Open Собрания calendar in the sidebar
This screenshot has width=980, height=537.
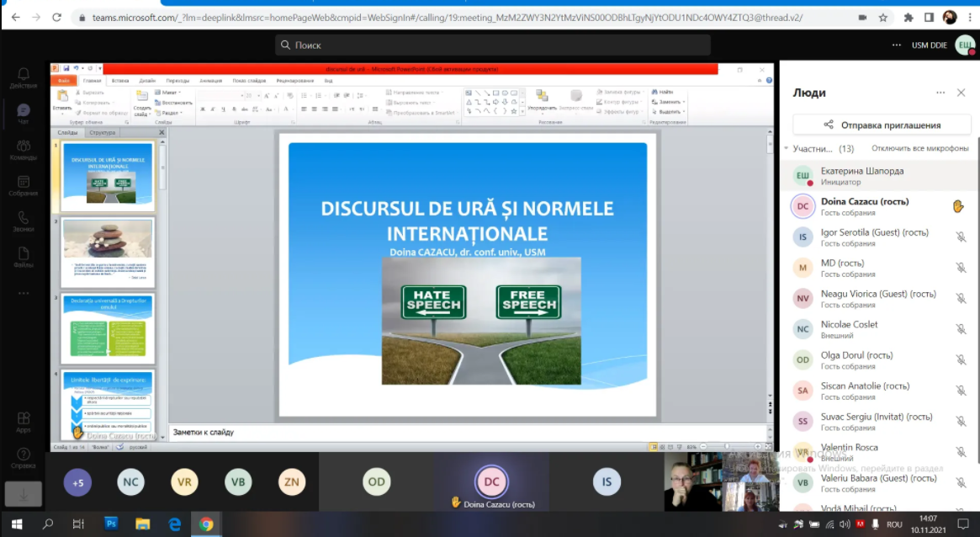23,186
